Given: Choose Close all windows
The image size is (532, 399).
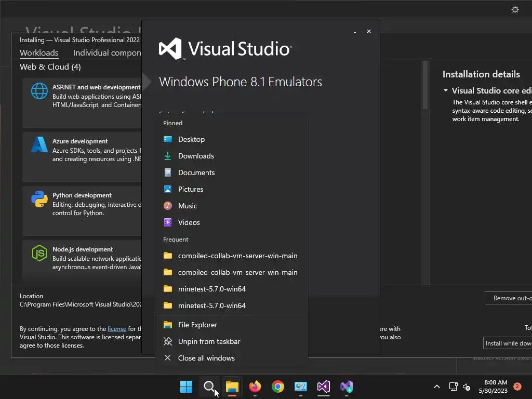Looking at the screenshot, I should tap(232, 358).
